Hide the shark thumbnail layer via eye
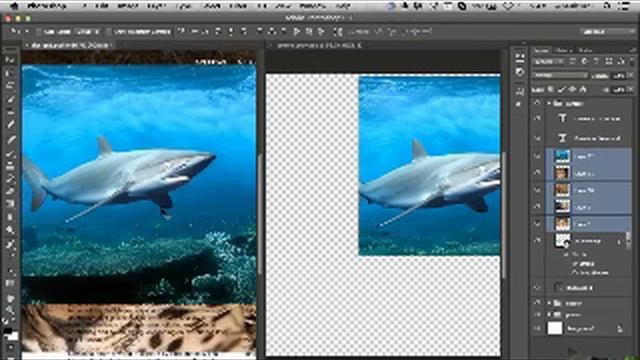Screen dimensions: 640x360 point(537,156)
